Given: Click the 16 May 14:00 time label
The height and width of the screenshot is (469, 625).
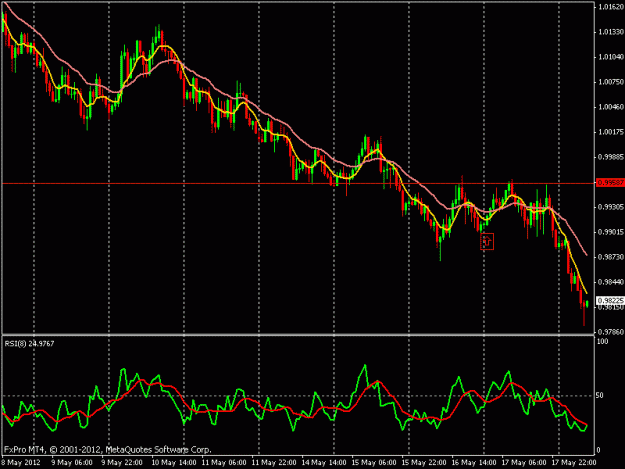Looking at the screenshot, I should [x=474, y=462].
